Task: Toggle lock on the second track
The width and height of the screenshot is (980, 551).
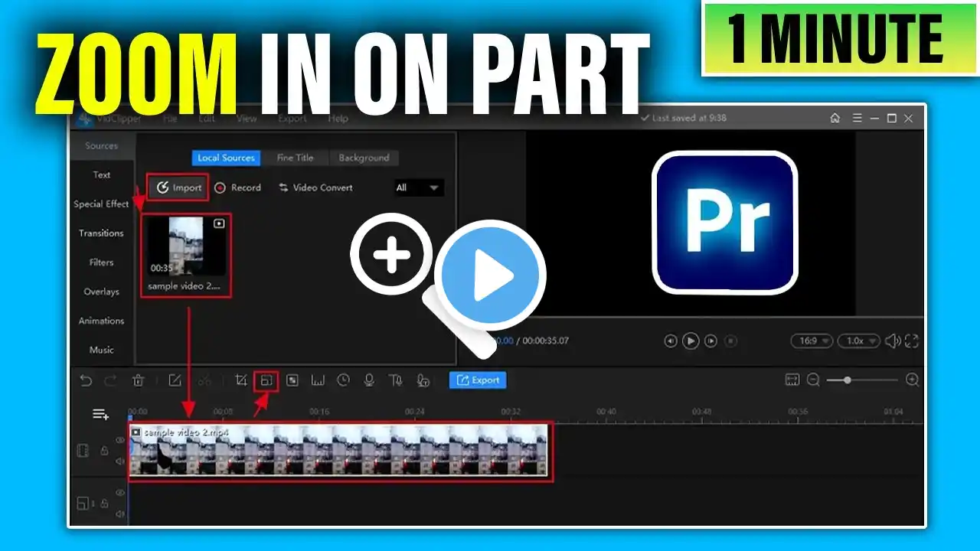Action: [105, 504]
